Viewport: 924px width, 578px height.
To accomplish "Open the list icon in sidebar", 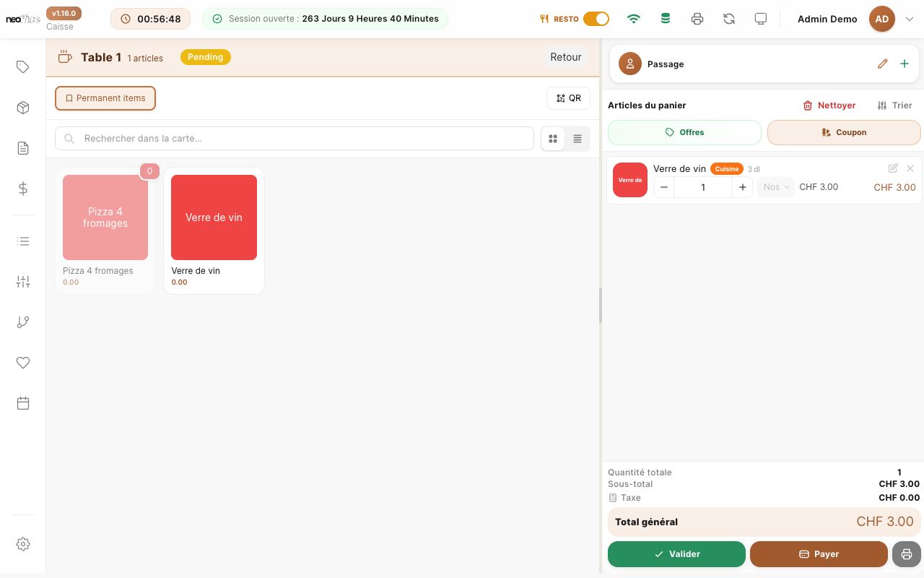I will [23, 241].
